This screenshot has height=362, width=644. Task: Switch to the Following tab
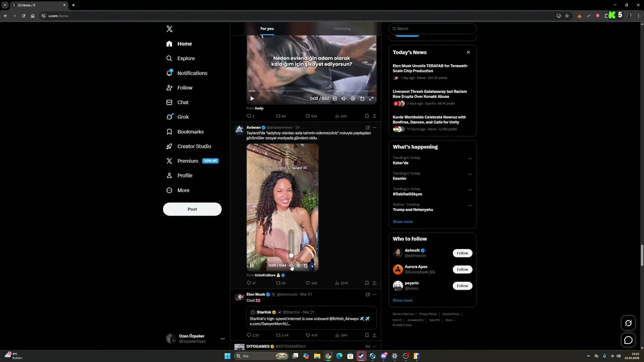tap(342, 29)
